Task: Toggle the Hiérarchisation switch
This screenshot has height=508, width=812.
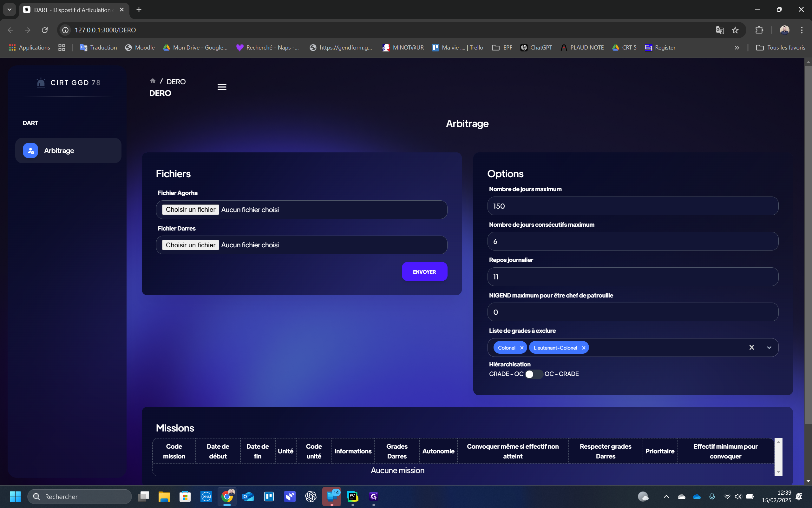Action: pyautogui.click(x=534, y=374)
